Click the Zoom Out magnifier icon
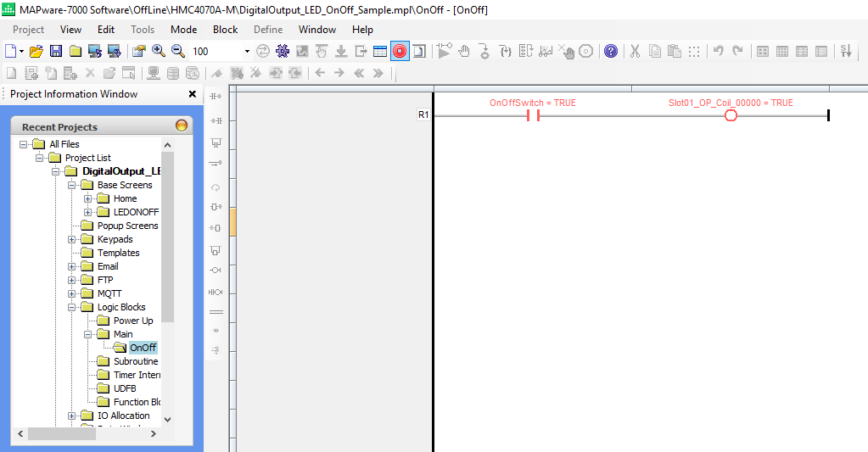Screen dimensions: 868x452 coord(177,52)
